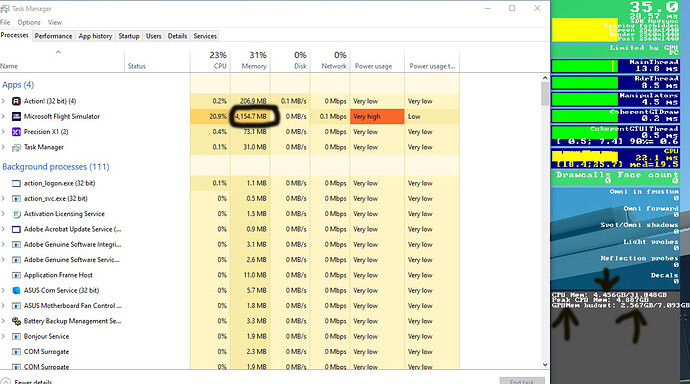Screen dimensions: 690x384
Task: Sort by Name column header
Action: coord(62,61)
